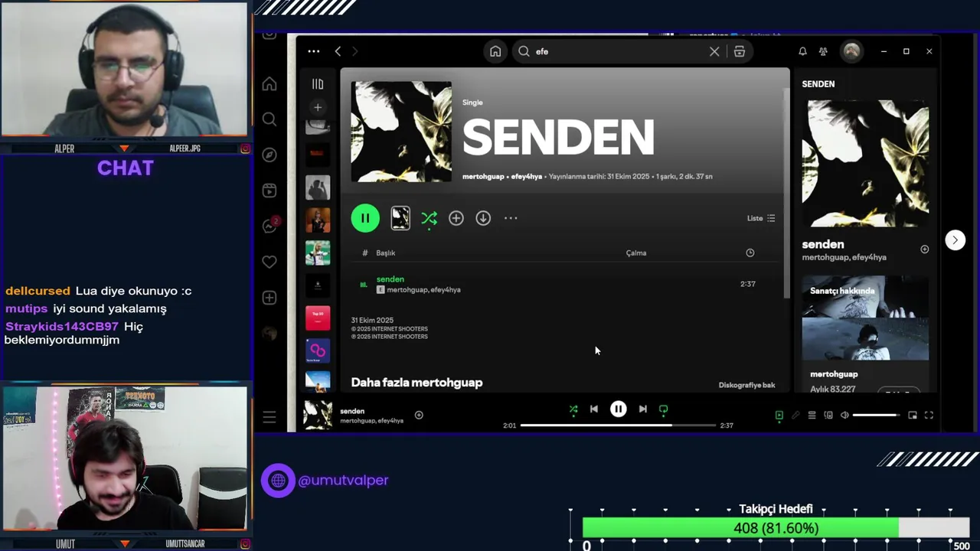Image resolution: width=980 pixels, height=551 pixels.
Task: Go to Spotify Home
Action: [495, 51]
